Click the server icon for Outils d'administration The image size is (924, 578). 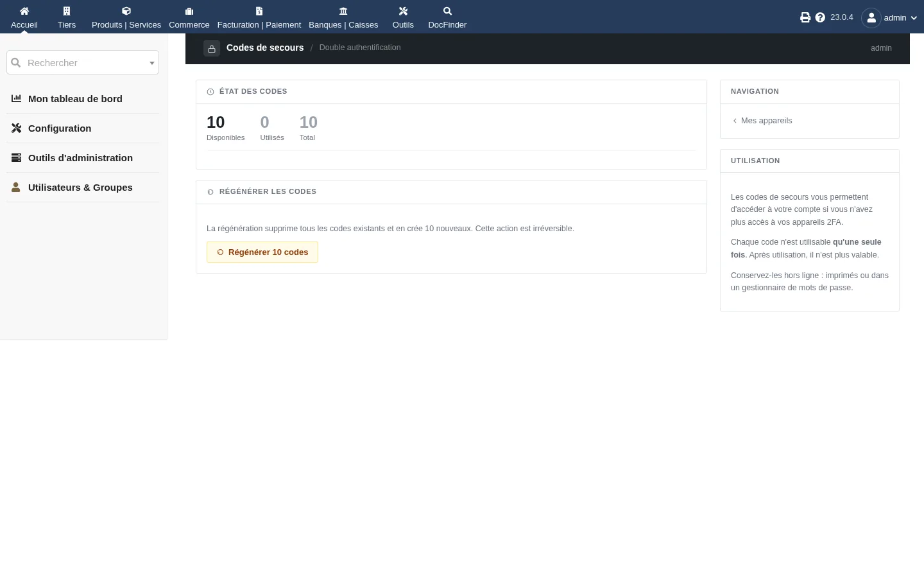click(x=17, y=158)
